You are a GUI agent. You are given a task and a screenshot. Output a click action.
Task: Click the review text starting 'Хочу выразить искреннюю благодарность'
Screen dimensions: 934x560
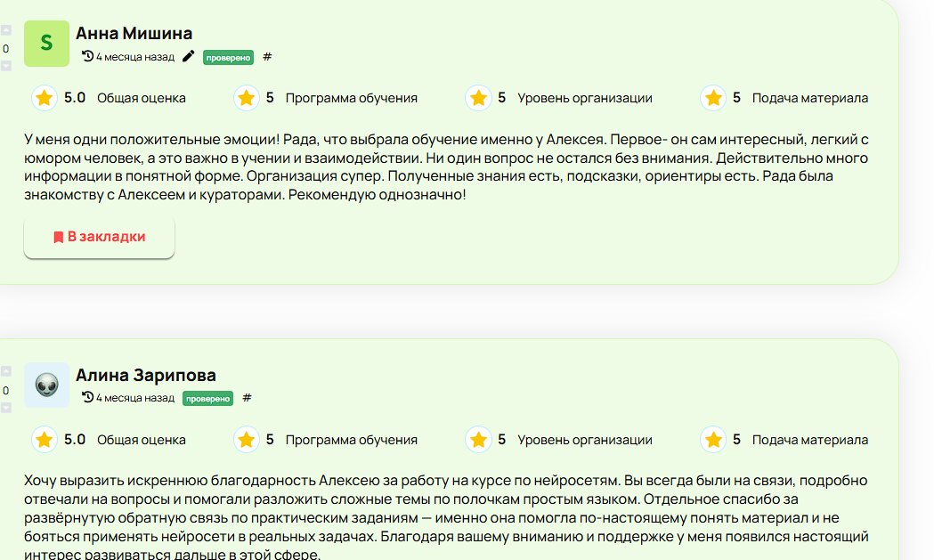(x=446, y=517)
